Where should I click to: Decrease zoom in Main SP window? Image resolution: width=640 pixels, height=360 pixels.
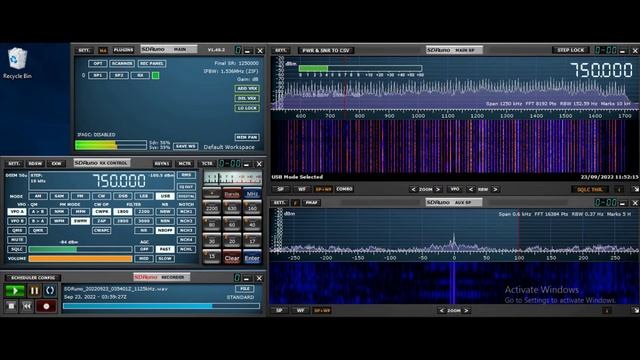coord(413,189)
